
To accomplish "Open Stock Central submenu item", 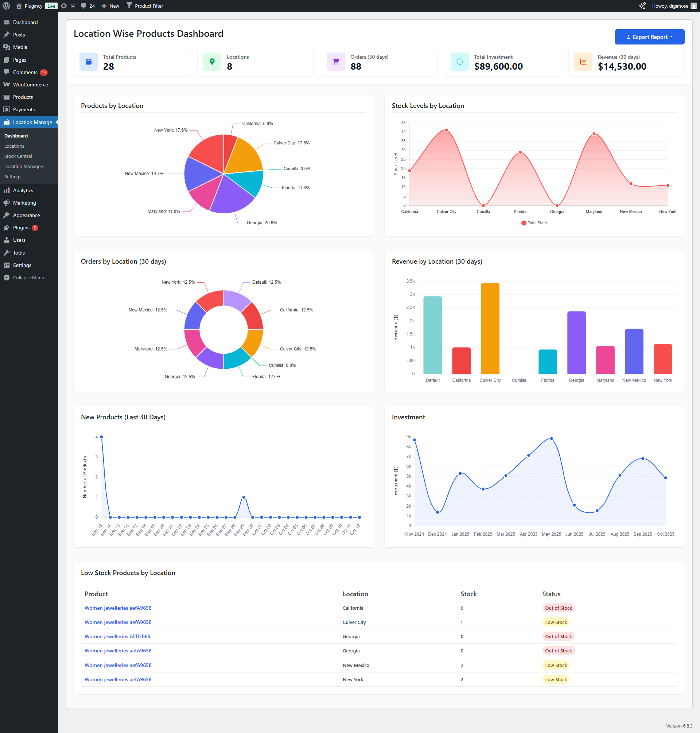I will tap(18, 156).
